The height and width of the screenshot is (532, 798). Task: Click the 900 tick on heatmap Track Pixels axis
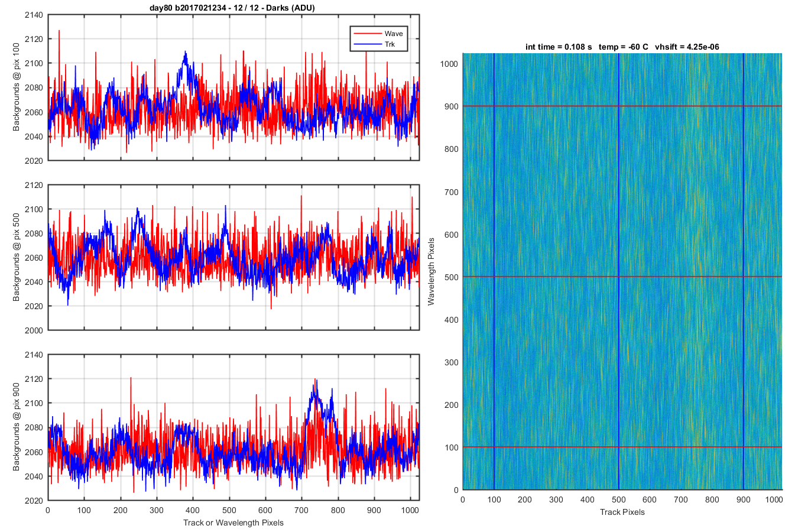pyautogui.click(x=743, y=499)
